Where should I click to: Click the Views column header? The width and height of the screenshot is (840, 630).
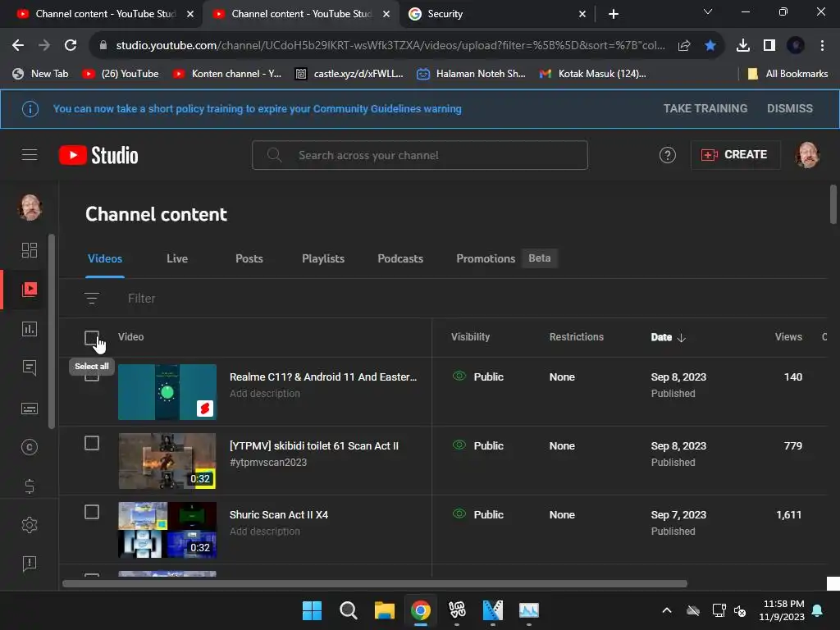[788, 337]
